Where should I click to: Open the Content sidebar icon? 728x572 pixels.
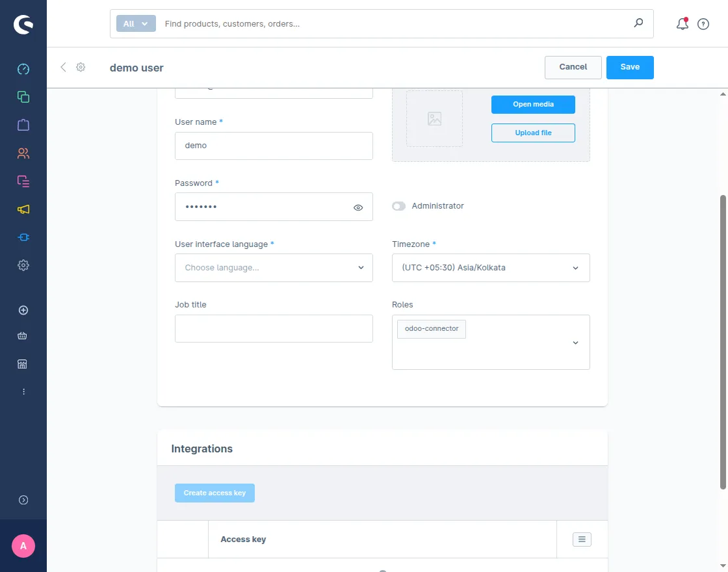click(23, 181)
